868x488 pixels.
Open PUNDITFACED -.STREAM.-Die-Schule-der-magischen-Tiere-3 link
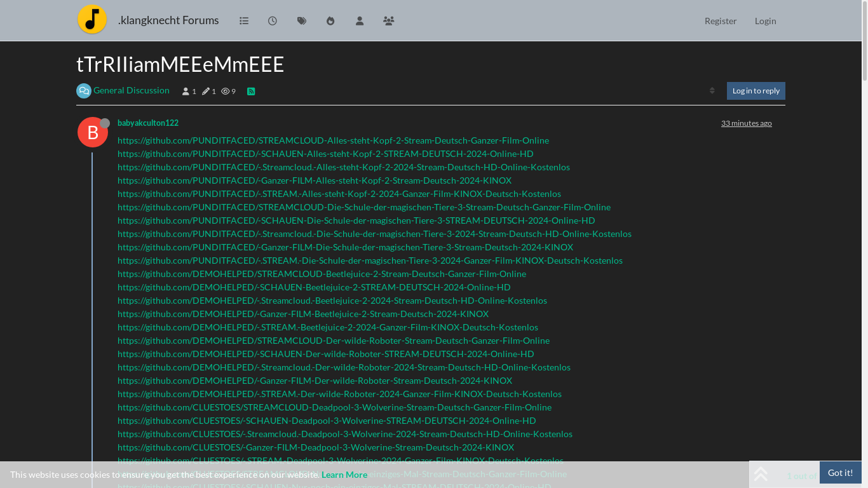coord(370,261)
